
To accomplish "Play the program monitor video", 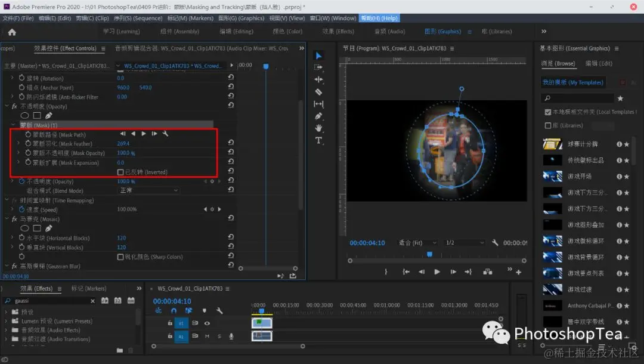I will point(437,272).
